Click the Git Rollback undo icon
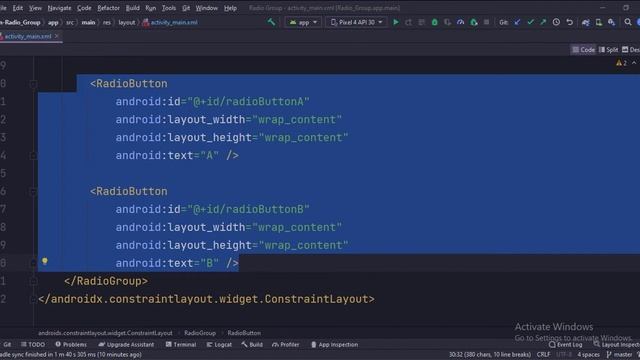640x360 pixels. click(569, 22)
